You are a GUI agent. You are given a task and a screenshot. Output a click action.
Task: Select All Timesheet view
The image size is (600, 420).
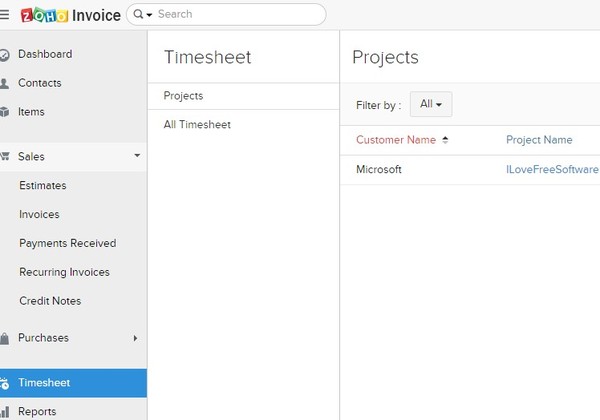point(197,125)
